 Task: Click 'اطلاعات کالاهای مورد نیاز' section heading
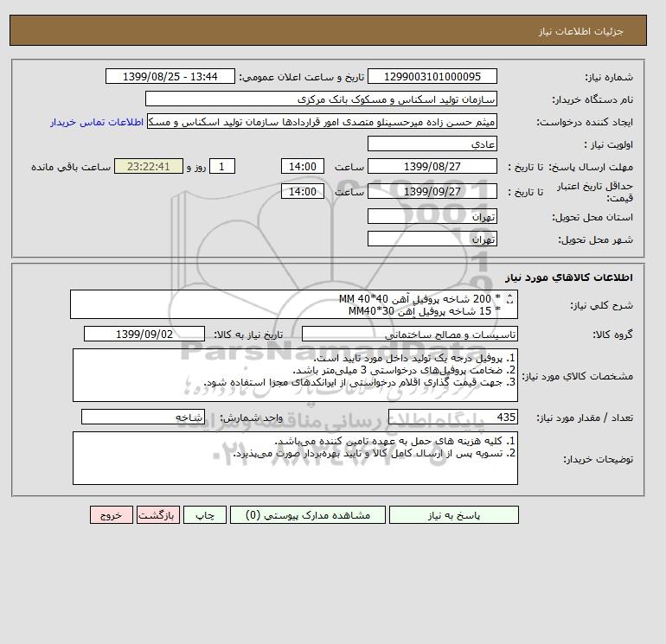point(569,277)
